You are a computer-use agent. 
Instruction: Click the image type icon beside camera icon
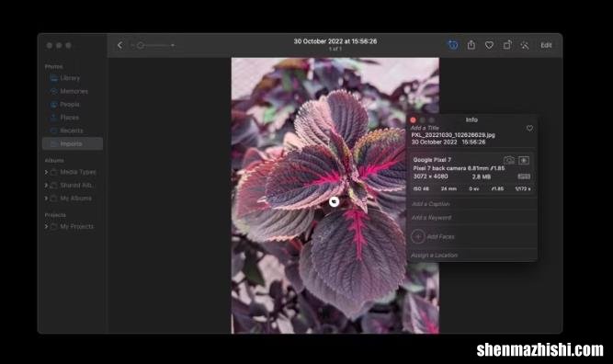(524, 160)
